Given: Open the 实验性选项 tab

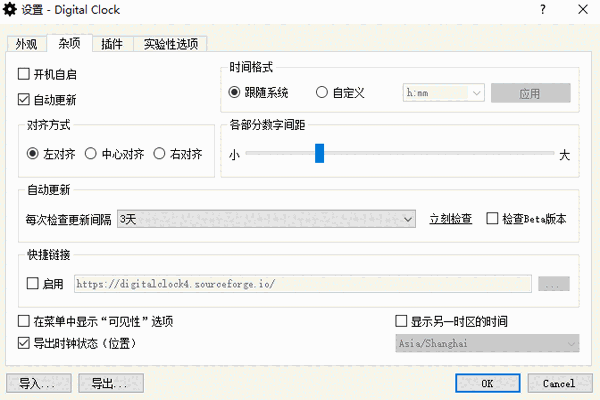Looking at the screenshot, I should tap(171, 44).
